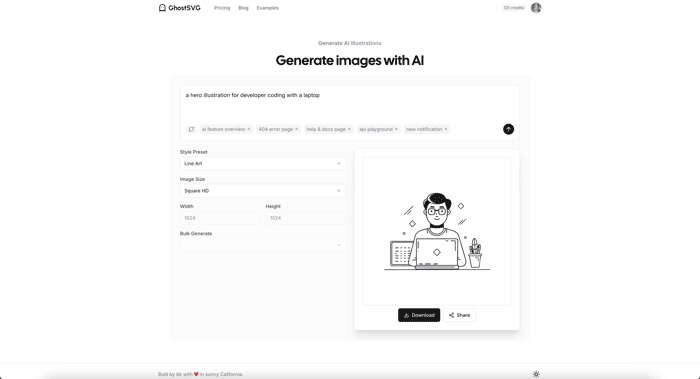Click the 101 credits badge

click(513, 8)
